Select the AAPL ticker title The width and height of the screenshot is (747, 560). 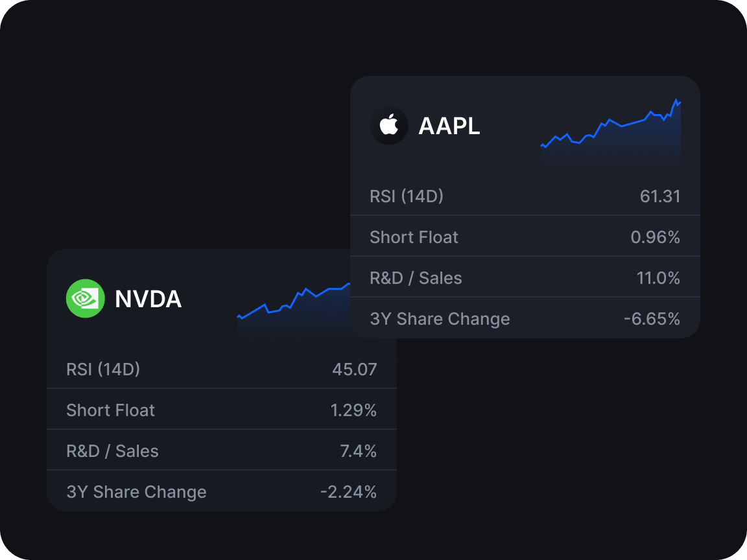pos(449,126)
